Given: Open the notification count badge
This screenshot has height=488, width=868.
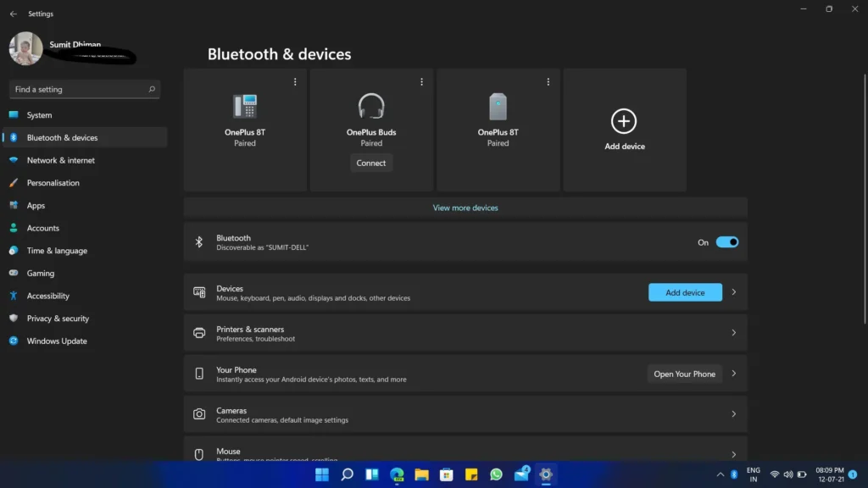Looking at the screenshot, I should tap(853, 474).
